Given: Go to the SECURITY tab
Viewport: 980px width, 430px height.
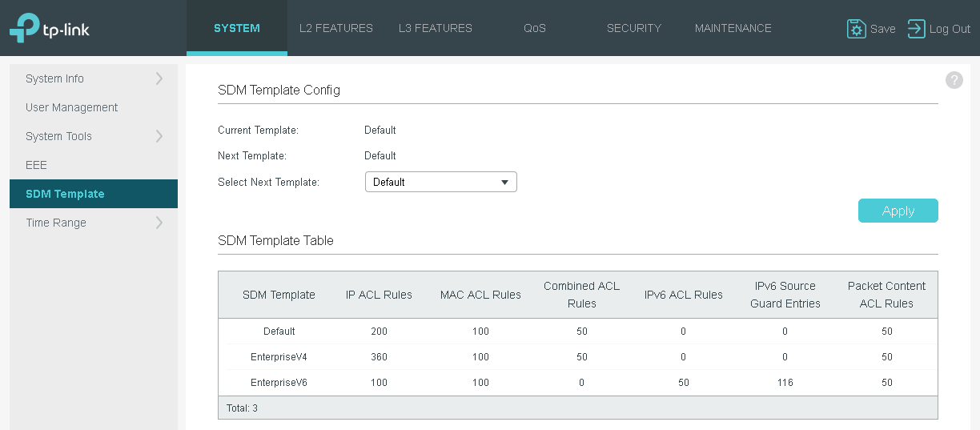Looking at the screenshot, I should pos(634,28).
